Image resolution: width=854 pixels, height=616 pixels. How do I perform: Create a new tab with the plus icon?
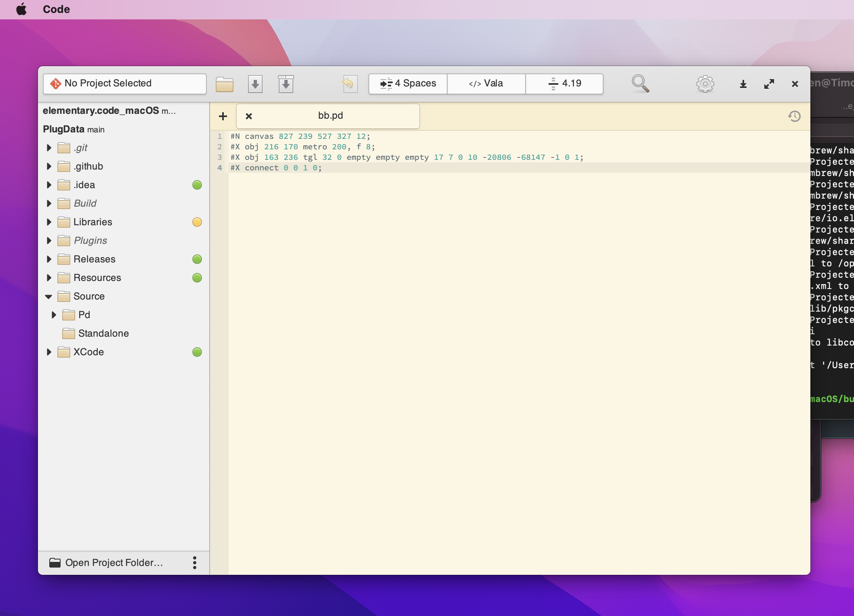223,116
